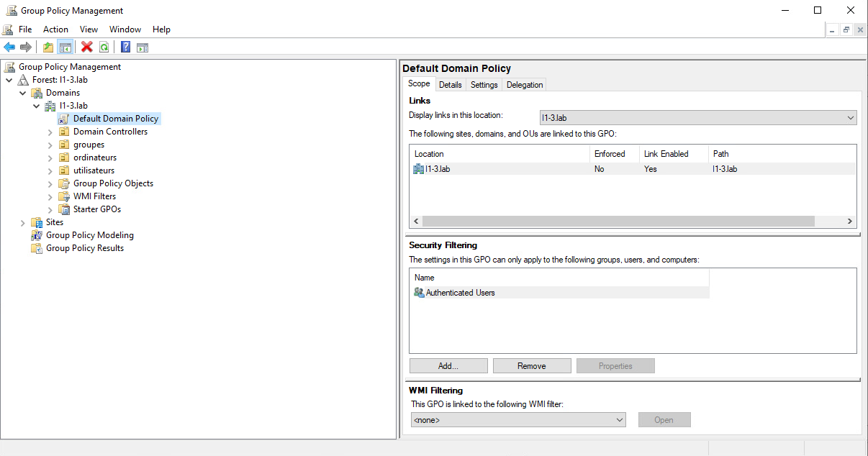Expand the Domain Controllers node
This screenshot has height=456, width=868.
pyautogui.click(x=50, y=132)
